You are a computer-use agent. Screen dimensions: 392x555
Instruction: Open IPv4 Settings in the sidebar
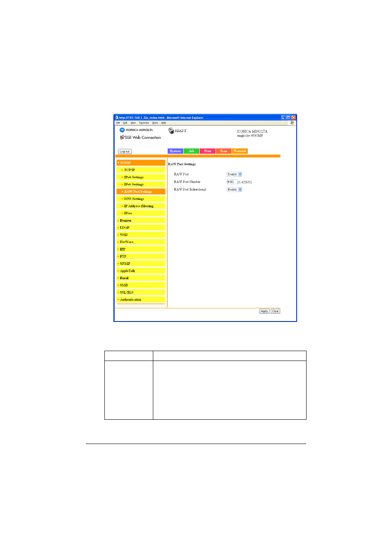coord(141,177)
